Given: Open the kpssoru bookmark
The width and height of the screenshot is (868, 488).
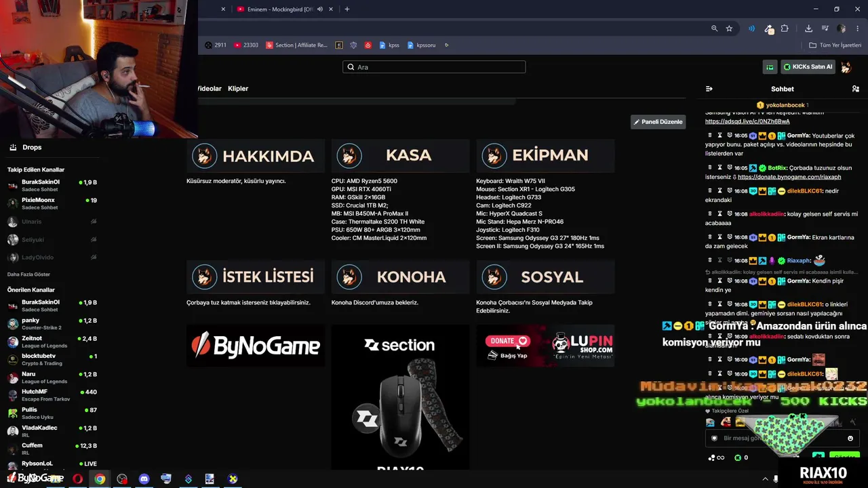Looking at the screenshot, I should click(421, 45).
